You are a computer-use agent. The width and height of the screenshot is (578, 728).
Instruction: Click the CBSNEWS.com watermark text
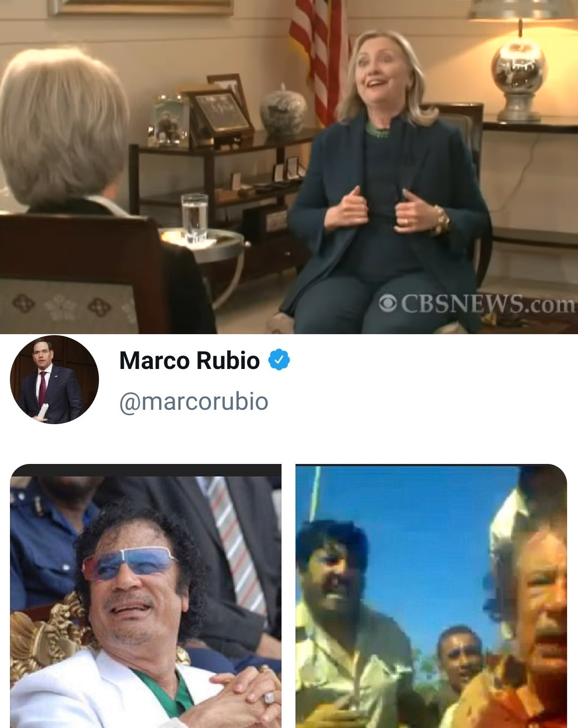click(x=478, y=303)
